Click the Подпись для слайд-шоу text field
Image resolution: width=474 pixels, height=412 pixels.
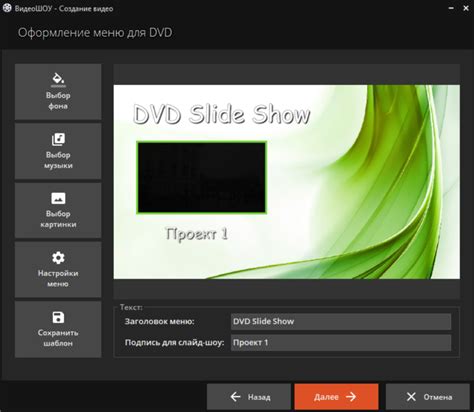coord(341,342)
